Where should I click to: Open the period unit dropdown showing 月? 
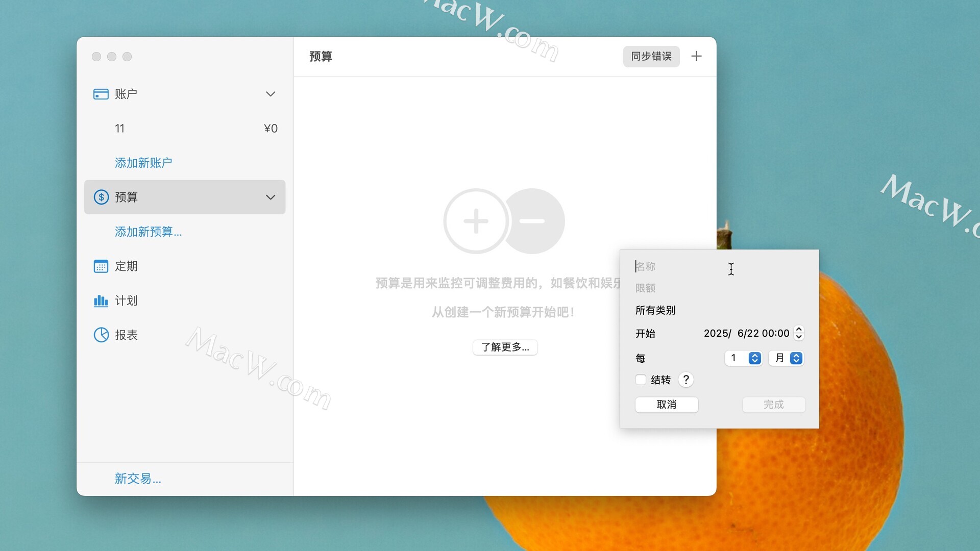786,358
